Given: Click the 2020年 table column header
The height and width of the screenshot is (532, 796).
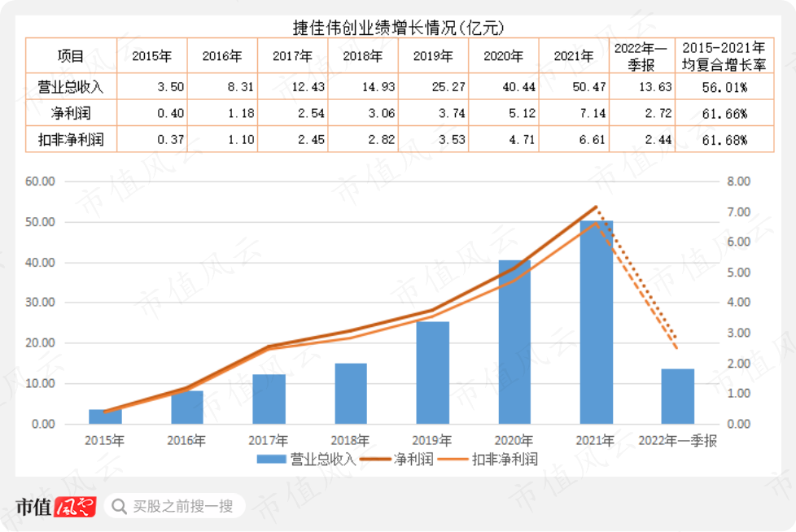Looking at the screenshot, I should click(504, 56).
